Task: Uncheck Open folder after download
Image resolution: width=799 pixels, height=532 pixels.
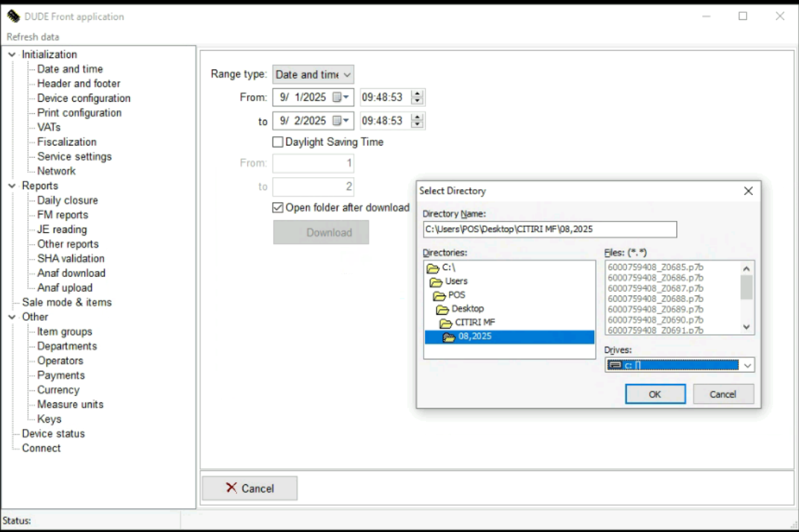Action: 278,208
